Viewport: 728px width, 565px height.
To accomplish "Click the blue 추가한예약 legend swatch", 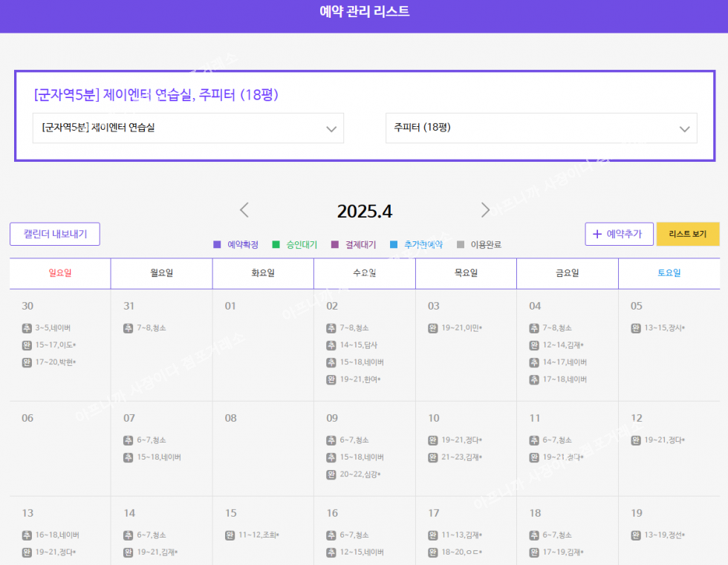I will (x=394, y=244).
